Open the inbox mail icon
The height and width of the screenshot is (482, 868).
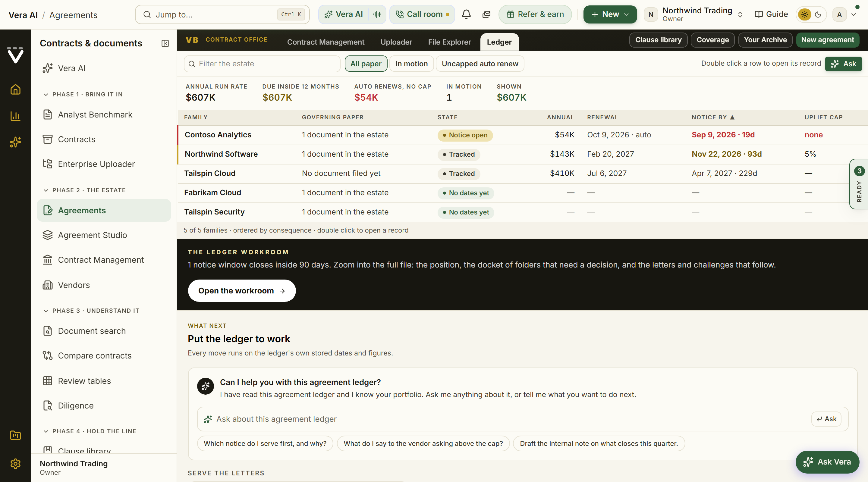486,14
